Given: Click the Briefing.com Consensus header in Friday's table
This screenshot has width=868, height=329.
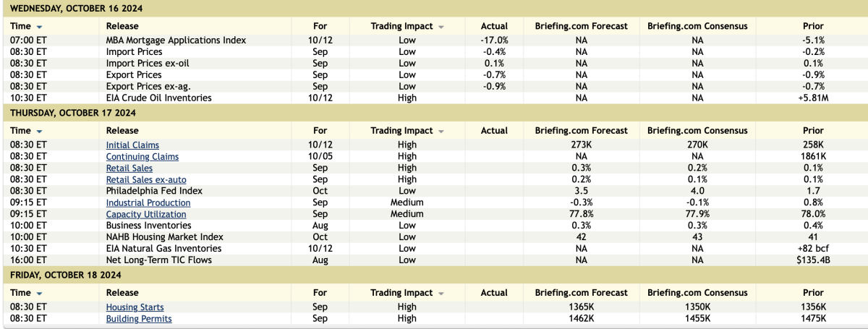Looking at the screenshot, I should click(x=697, y=293).
